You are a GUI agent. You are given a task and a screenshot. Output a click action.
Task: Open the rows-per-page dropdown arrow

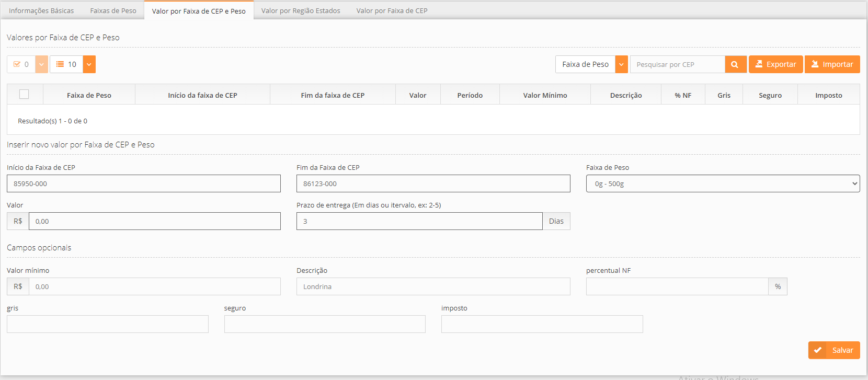coord(89,64)
